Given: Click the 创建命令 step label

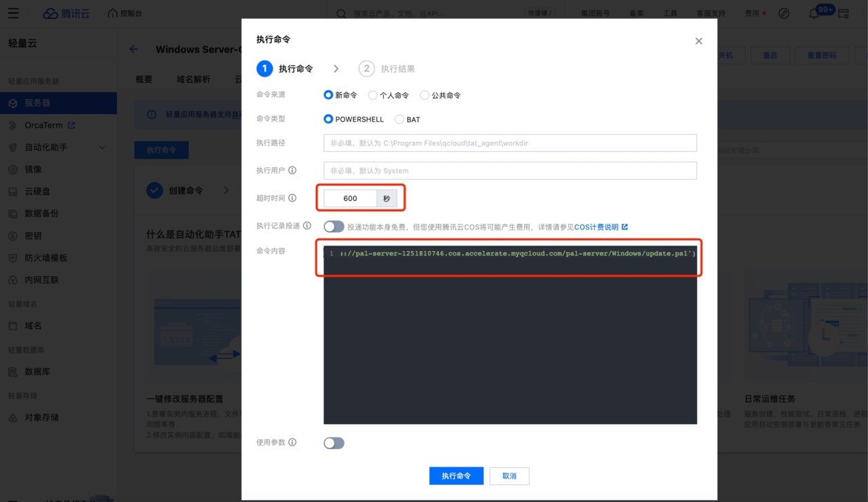Looking at the screenshot, I should point(185,191).
